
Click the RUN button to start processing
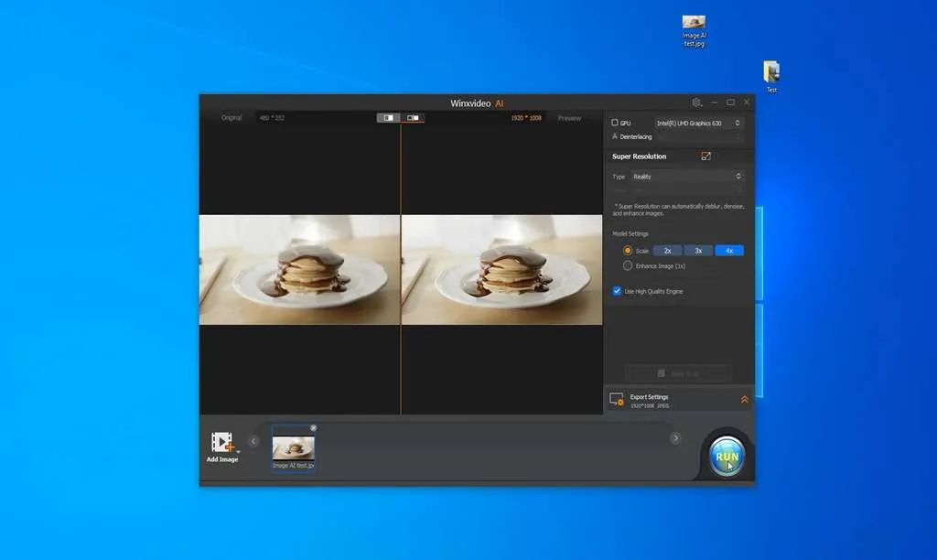[x=727, y=455]
